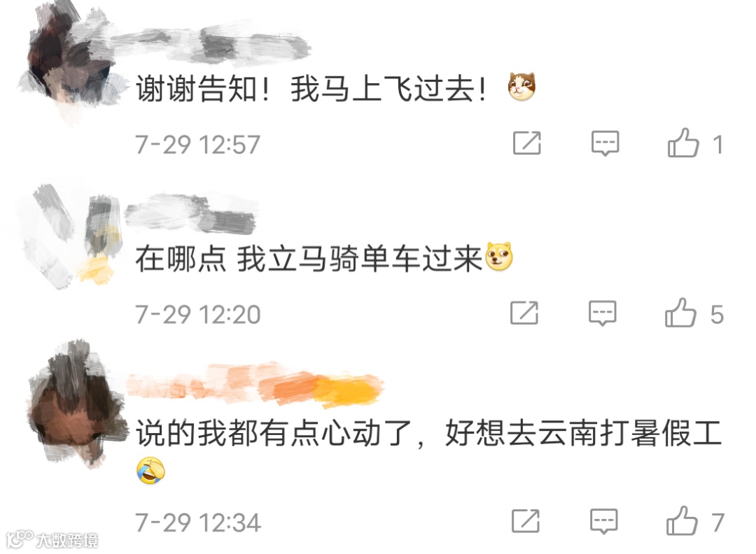
Task: Open the second commenter's blurred username
Action: click(x=190, y=213)
